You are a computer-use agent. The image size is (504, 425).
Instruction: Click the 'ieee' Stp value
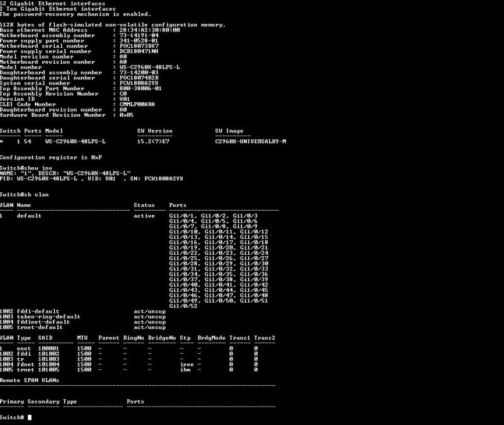pos(186,364)
